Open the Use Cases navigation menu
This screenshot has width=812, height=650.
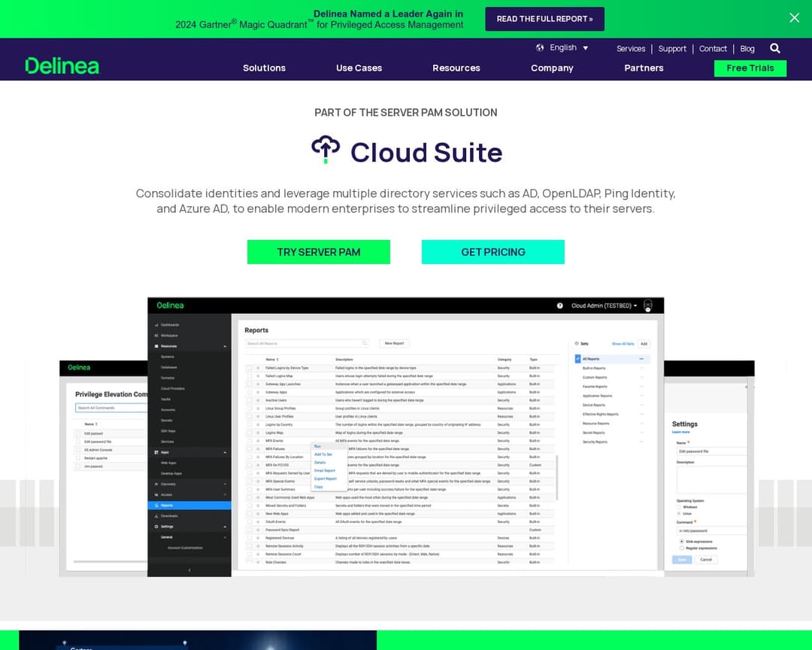(359, 68)
